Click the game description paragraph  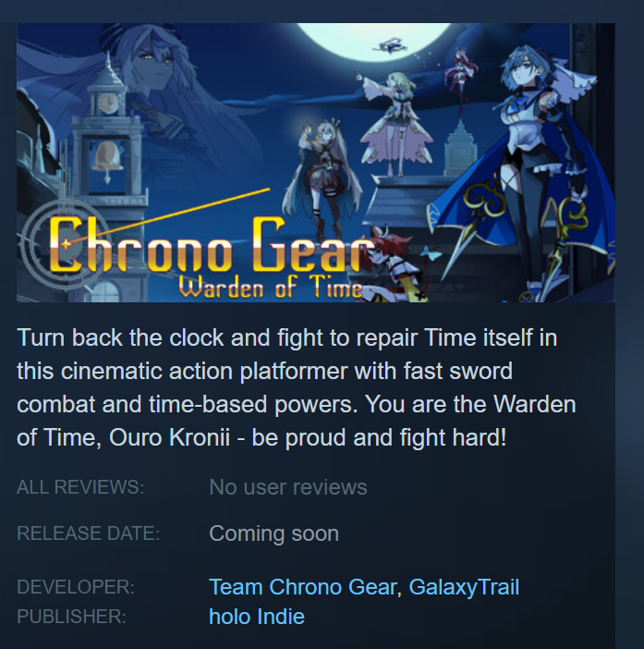pos(297,387)
